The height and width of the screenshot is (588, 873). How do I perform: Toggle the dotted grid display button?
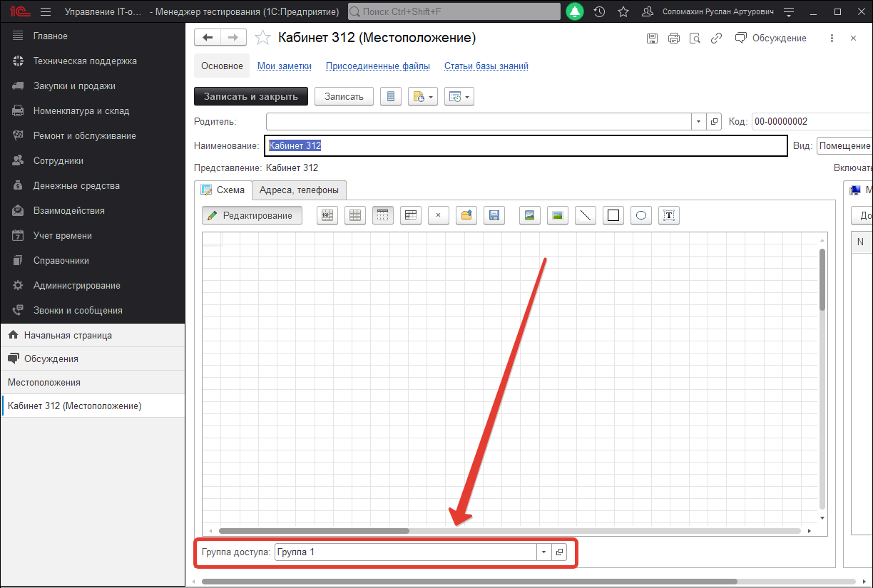point(383,215)
